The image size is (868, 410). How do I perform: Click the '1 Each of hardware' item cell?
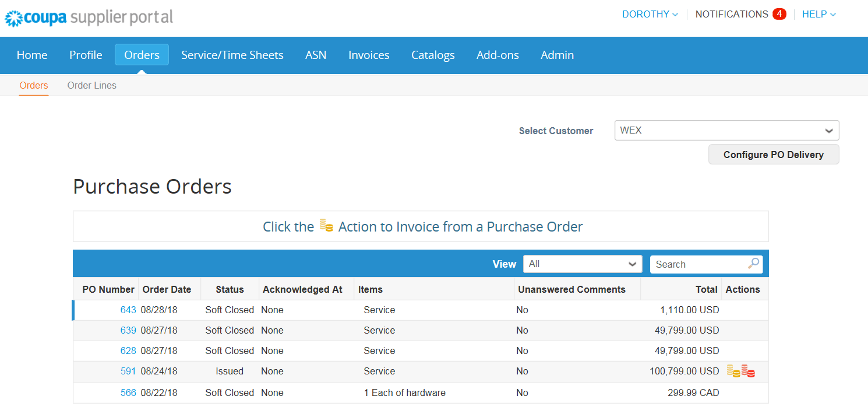click(405, 393)
